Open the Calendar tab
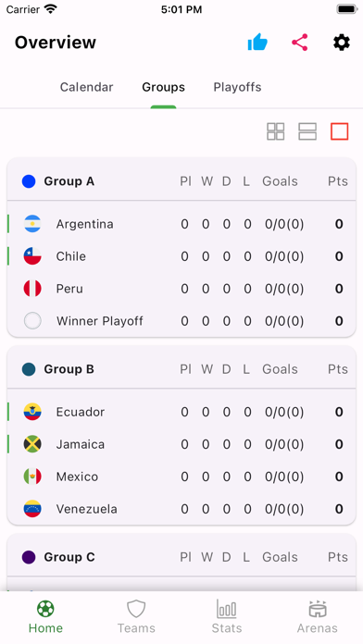 (x=86, y=87)
